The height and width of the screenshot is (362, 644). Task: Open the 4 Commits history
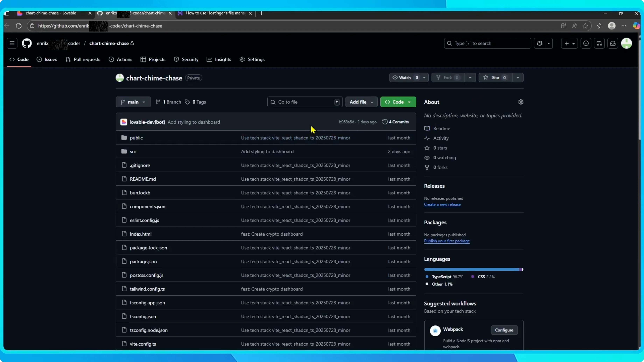tap(395, 122)
